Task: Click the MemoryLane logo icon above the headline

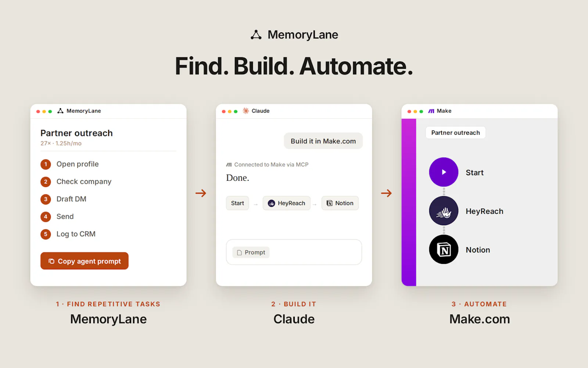Action: pyautogui.click(x=256, y=35)
